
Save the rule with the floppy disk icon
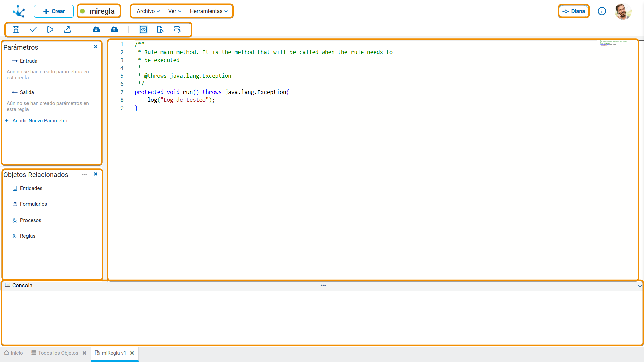pyautogui.click(x=16, y=29)
